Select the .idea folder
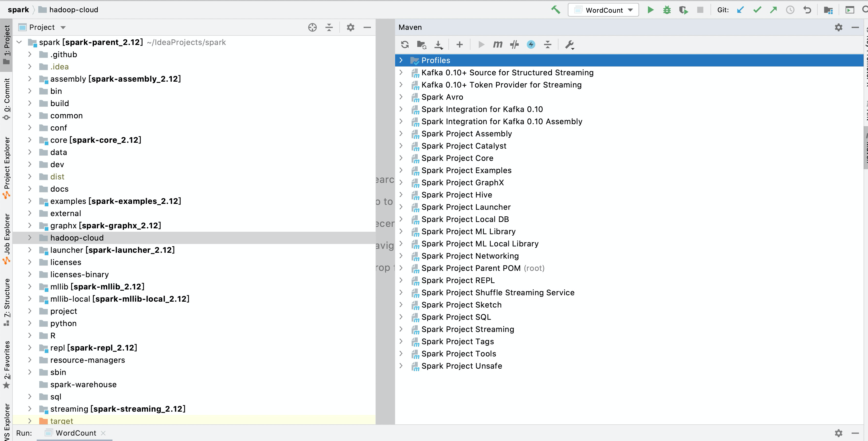This screenshot has width=868, height=441. [59, 67]
